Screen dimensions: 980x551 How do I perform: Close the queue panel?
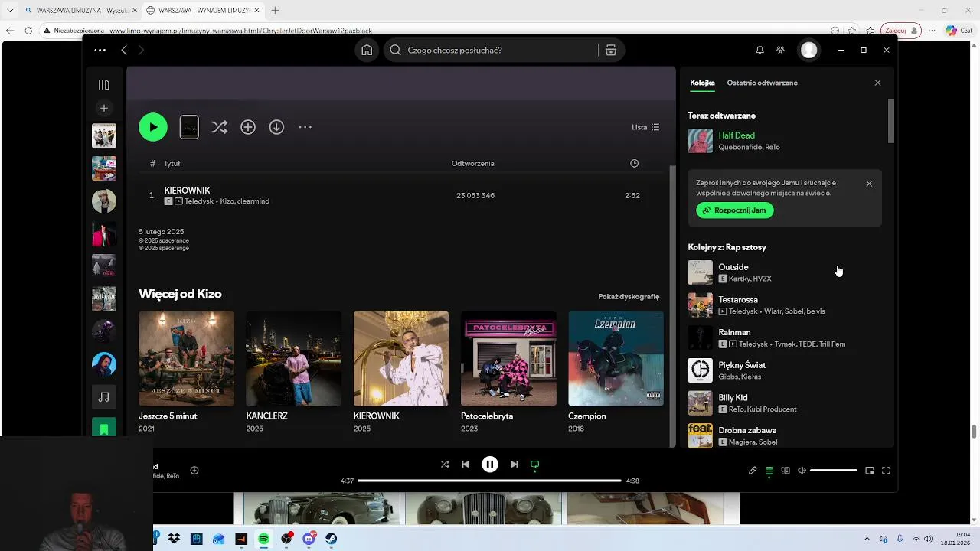(877, 83)
